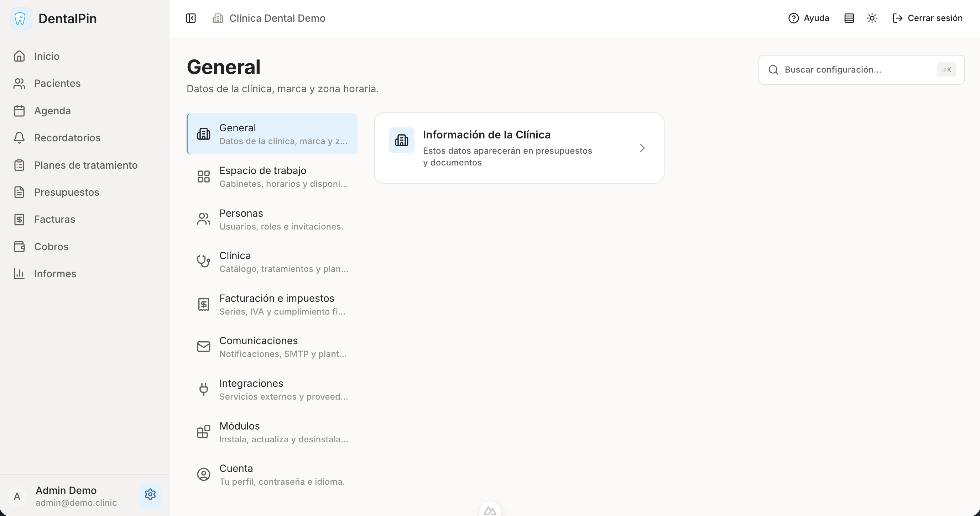Go to Informes
The width and height of the screenshot is (980, 516).
84,274
